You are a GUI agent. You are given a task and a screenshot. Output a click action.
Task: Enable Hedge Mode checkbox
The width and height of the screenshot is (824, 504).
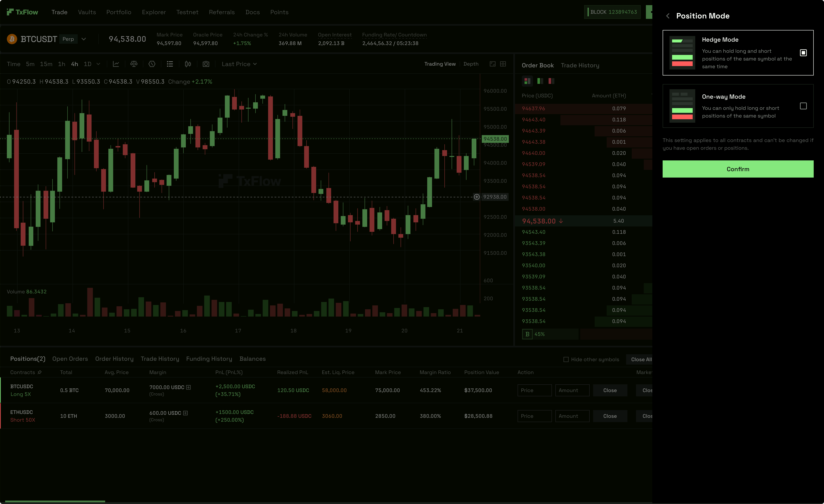(x=804, y=53)
